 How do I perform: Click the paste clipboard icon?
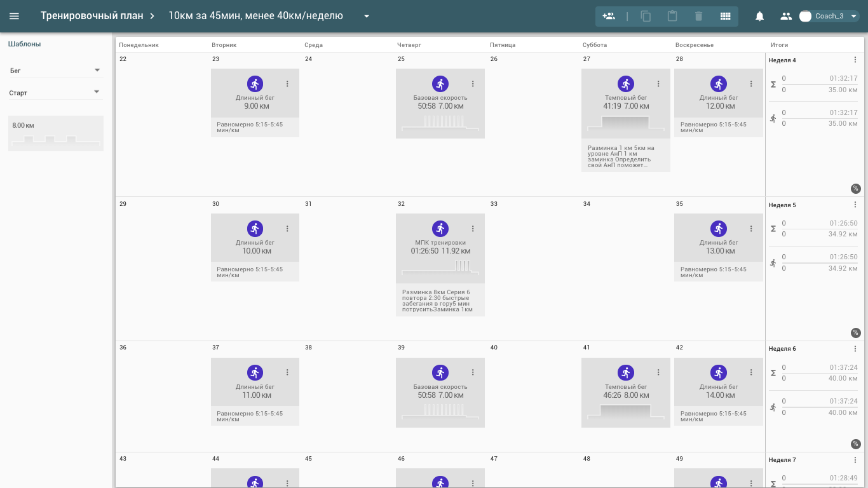(x=672, y=16)
